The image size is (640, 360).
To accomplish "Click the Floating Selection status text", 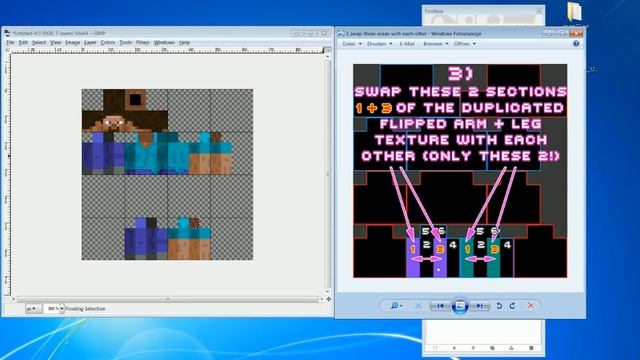I will pyautogui.click(x=85, y=309).
